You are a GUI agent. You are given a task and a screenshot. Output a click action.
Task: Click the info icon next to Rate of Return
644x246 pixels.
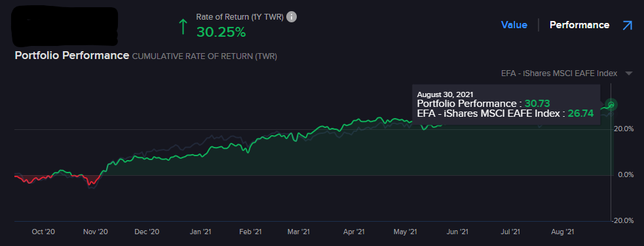tap(291, 17)
